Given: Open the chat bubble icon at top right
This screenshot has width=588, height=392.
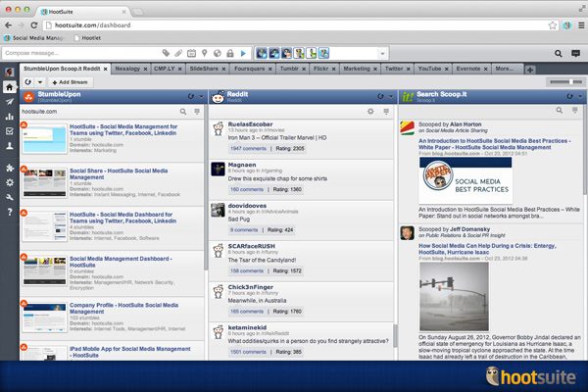Looking at the screenshot, I should tap(575, 54).
